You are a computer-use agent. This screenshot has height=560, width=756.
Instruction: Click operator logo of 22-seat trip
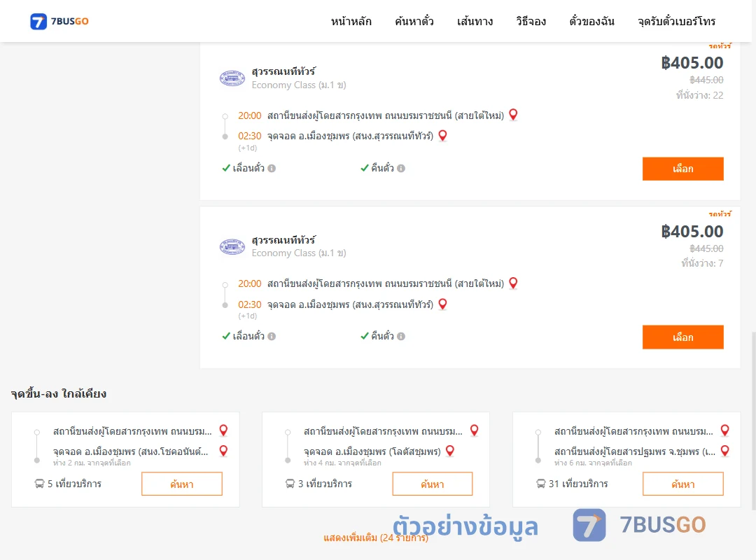[x=232, y=78]
